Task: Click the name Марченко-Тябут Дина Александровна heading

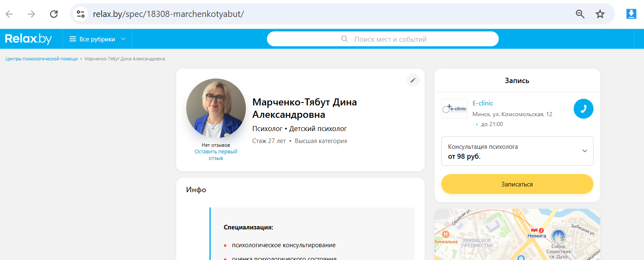Action: (305, 108)
